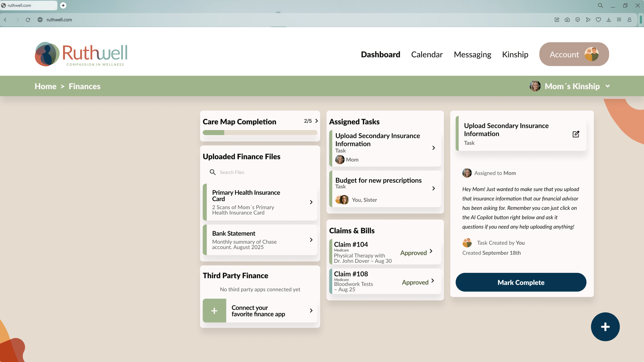
Task: Click the browser downloads icon
Action: 608,20
